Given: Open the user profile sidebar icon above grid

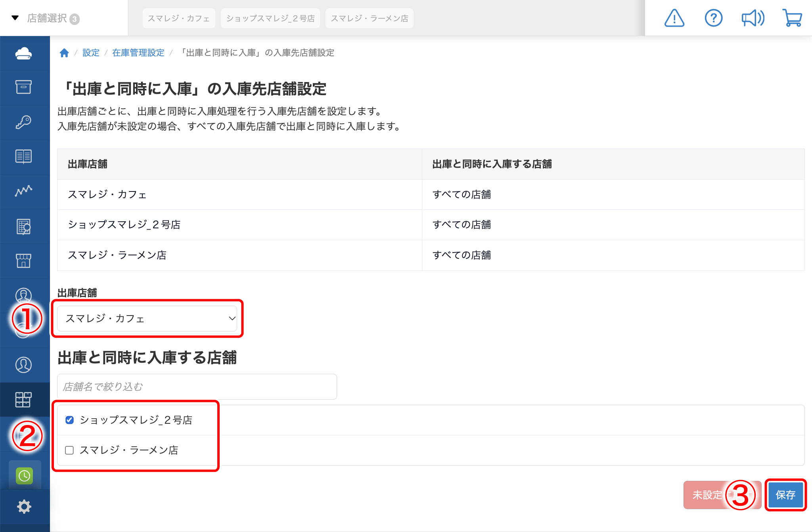Looking at the screenshot, I should click(x=24, y=365).
